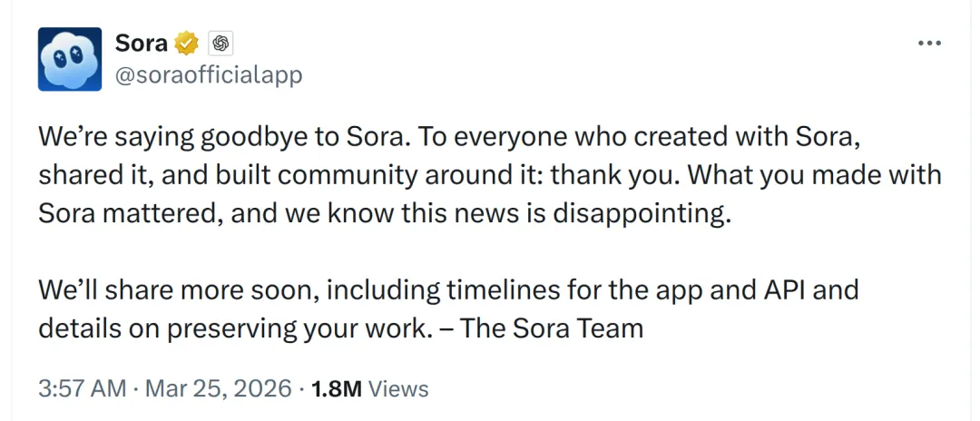Click the OpenAI affiliation badge icon
This screenshot has width=980, height=421.
click(x=220, y=43)
